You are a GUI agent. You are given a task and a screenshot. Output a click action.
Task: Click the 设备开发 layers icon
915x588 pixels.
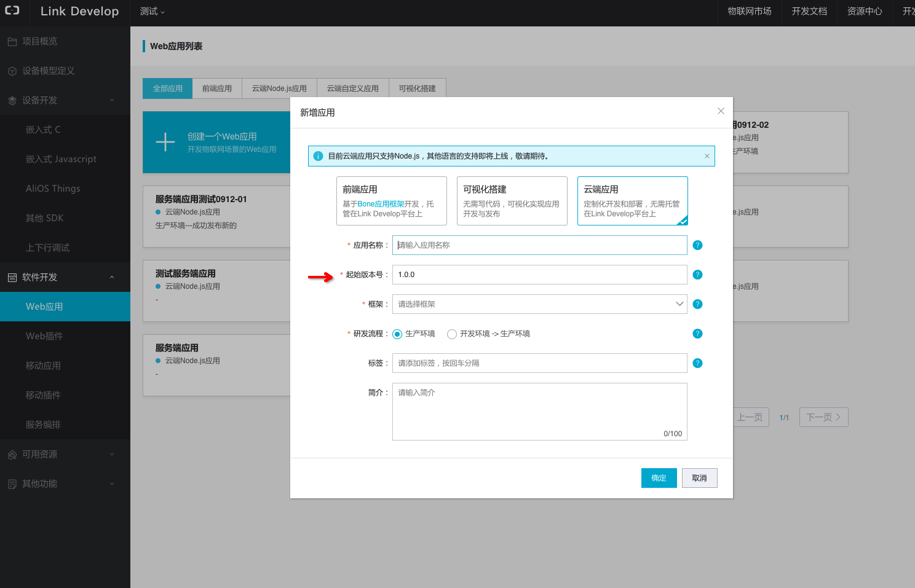click(x=12, y=101)
